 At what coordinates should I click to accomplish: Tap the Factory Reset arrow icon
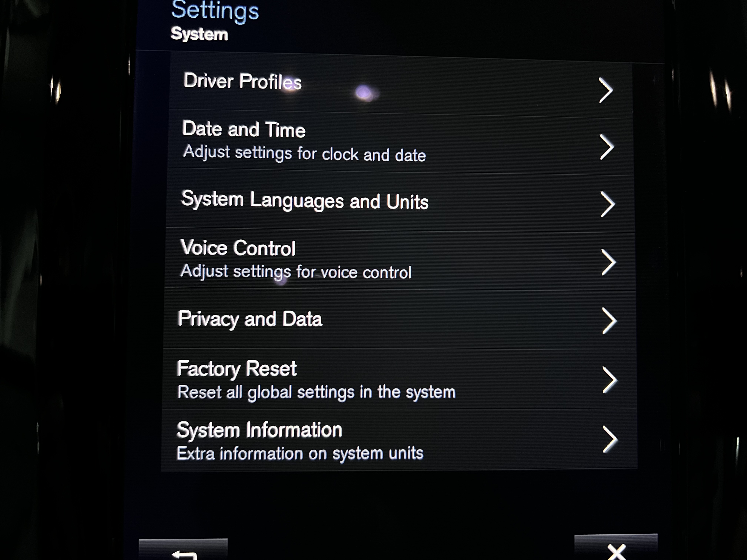[610, 380]
